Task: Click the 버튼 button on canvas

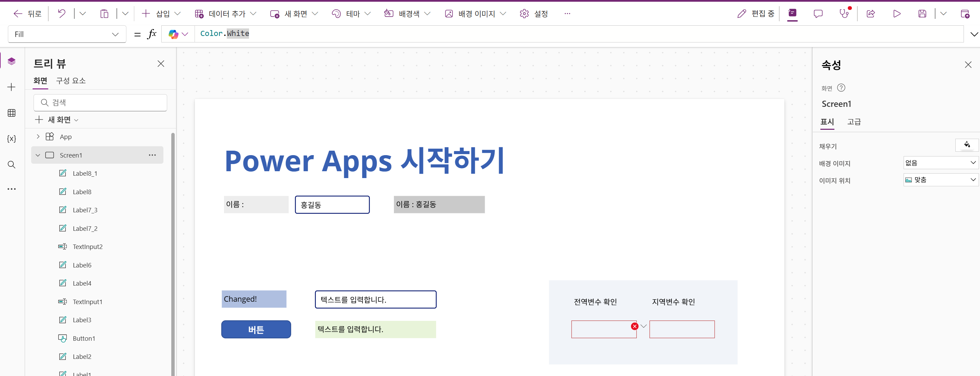Action: 256,329
